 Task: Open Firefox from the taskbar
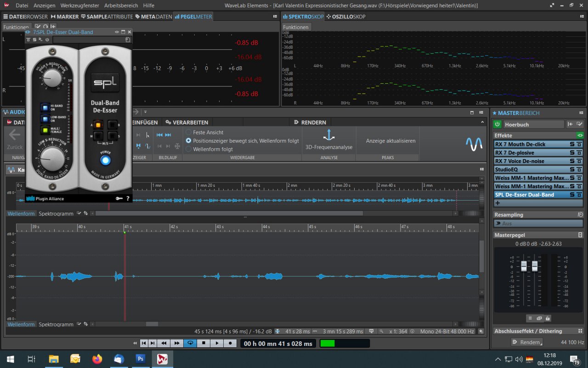tap(97, 359)
